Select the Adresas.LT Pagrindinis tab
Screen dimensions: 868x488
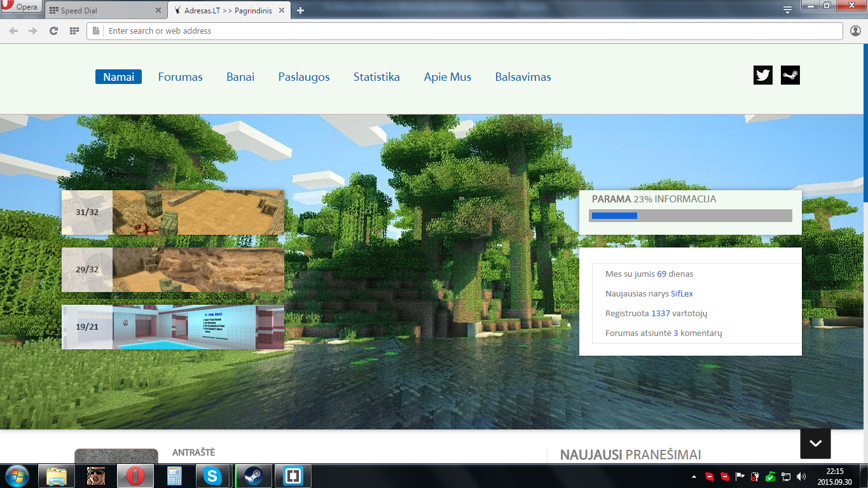tap(230, 11)
